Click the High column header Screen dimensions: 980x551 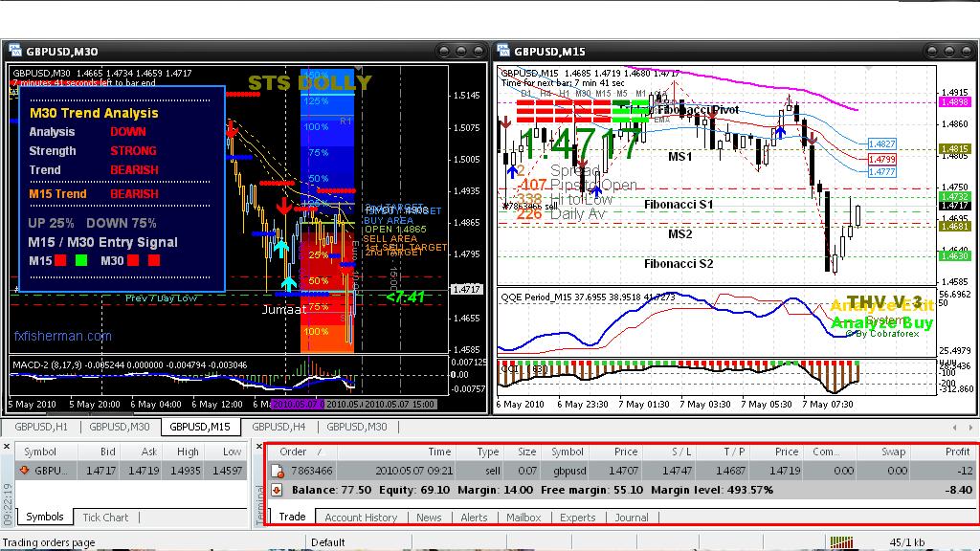(x=184, y=452)
